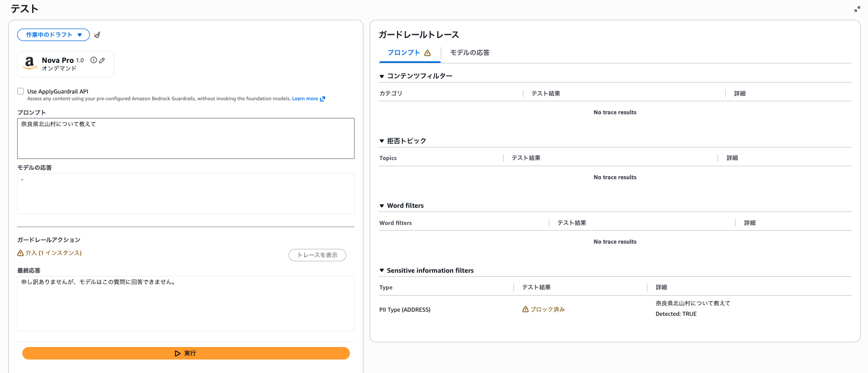Click the external link icon beside Learn more
The height and width of the screenshot is (373, 868).
pyautogui.click(x=323, y=99)
